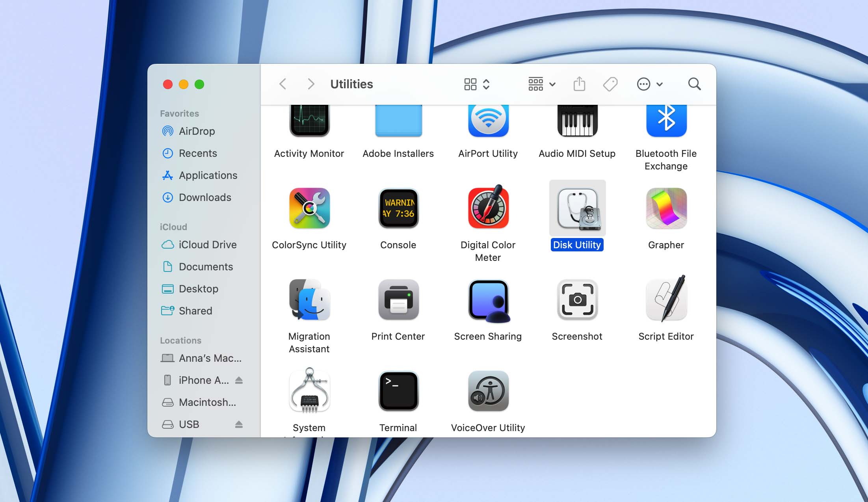The image size is (868, 502).
Task: Open Disk Utility
Action: click(576, 208)
